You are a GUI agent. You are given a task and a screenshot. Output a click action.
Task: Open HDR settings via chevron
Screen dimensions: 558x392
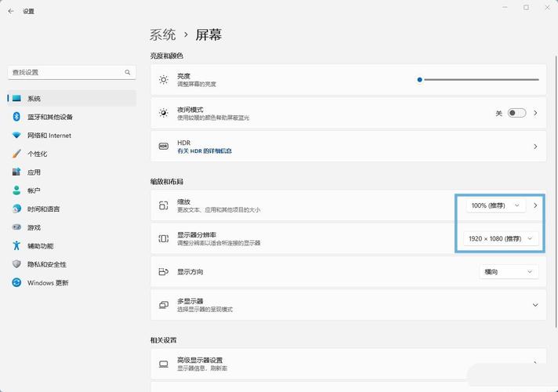(x=535, y=147)
